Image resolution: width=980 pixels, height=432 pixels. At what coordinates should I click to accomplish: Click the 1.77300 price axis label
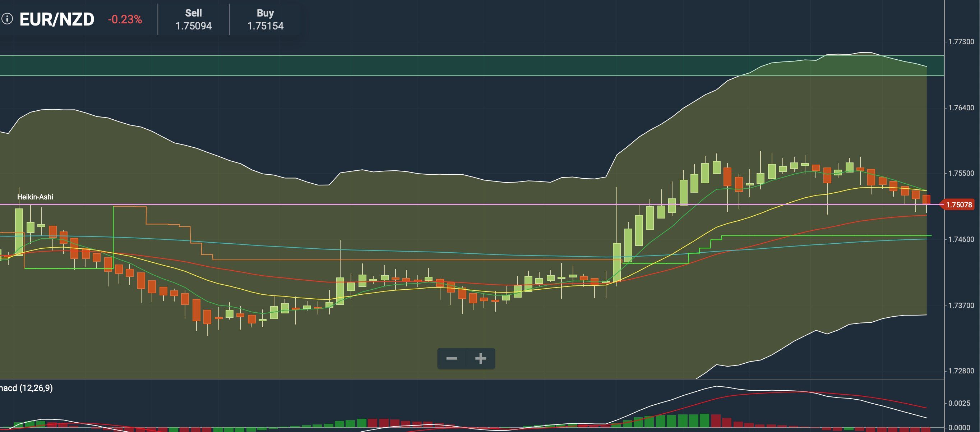click(961, 42)
